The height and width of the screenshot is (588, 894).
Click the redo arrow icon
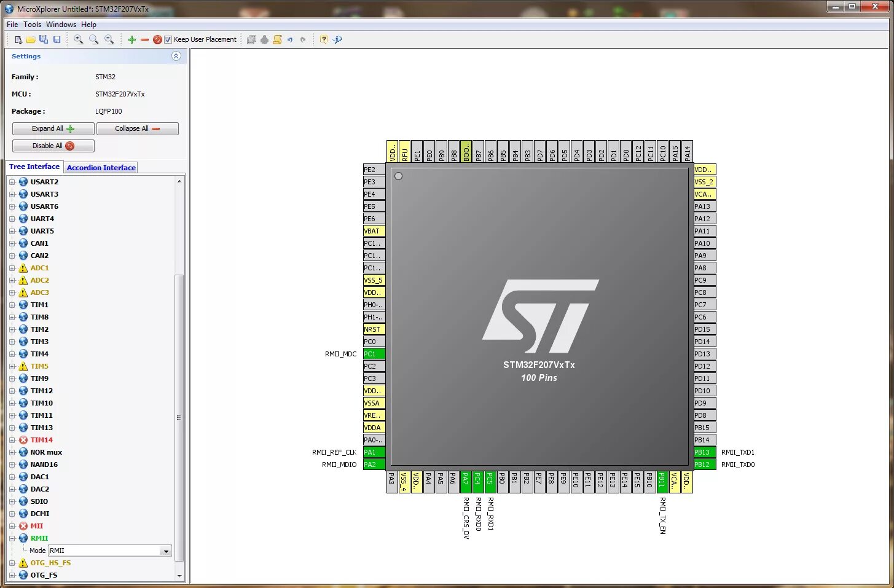(x=303, y=39)
